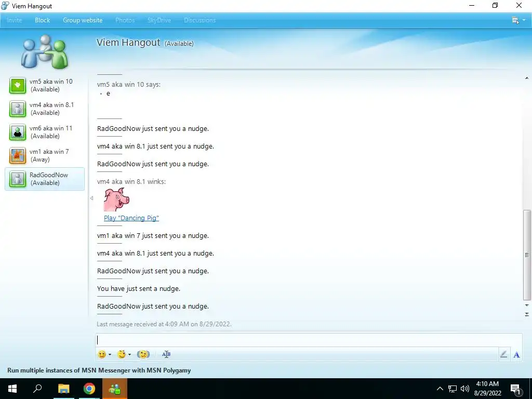Image resolution: width=532 pixels, height=399 pixels.
Task: Click the Viem Hangout header title
Action: tap(128, 43)
